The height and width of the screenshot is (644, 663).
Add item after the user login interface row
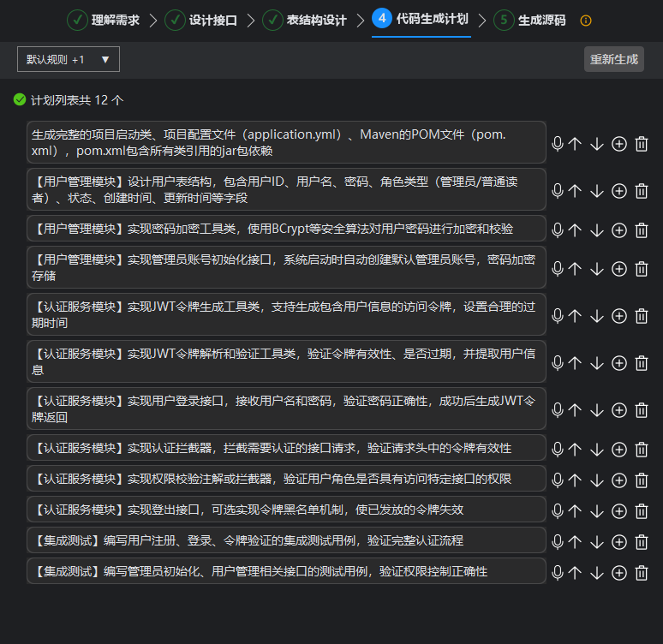click(x=619, y=410)
